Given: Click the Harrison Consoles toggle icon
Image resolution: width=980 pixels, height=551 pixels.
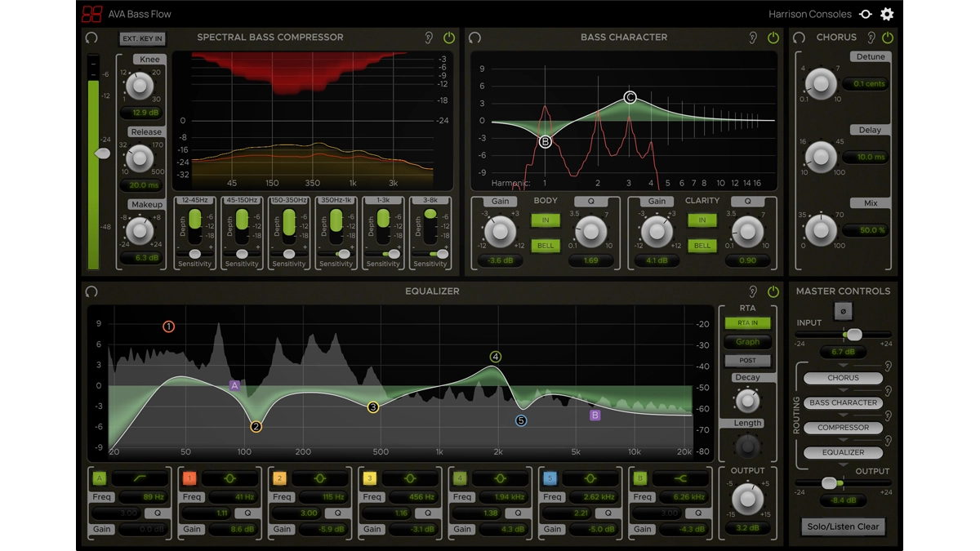Looking at the screenshot, I should [866, 14].
